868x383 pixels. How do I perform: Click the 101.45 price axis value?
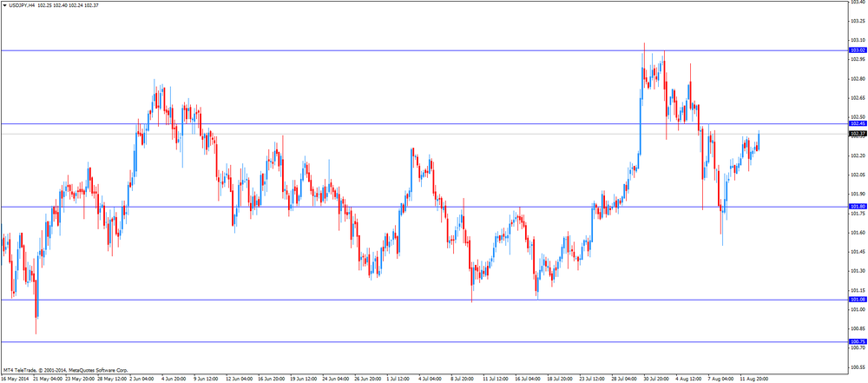858,252
